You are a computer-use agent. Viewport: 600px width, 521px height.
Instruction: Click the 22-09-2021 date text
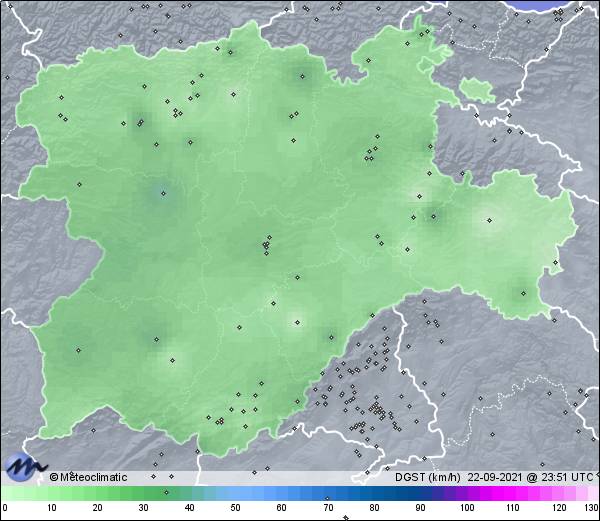tap(495, 477)
